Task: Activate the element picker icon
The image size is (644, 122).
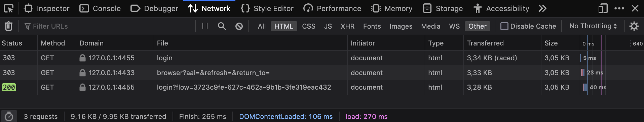Action: (x=9, y=8)
